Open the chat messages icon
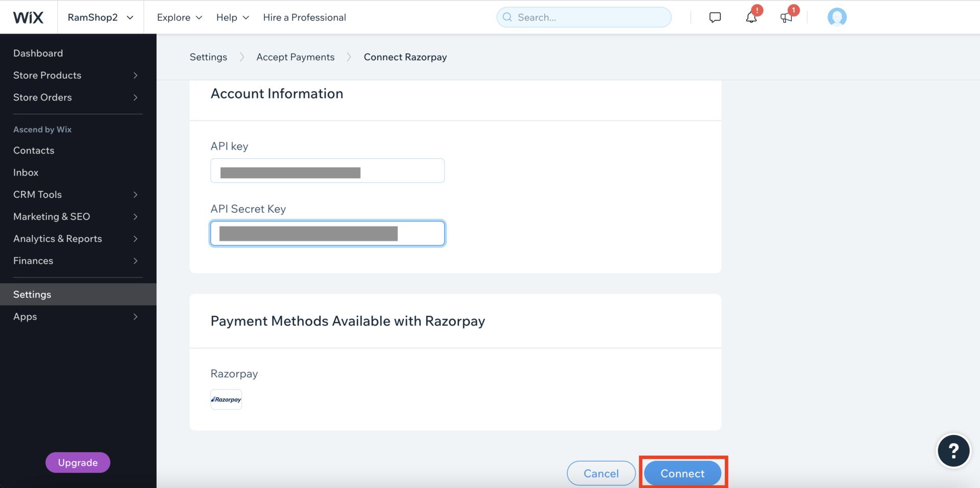This screenshot has height=488, width=980. 715,17
